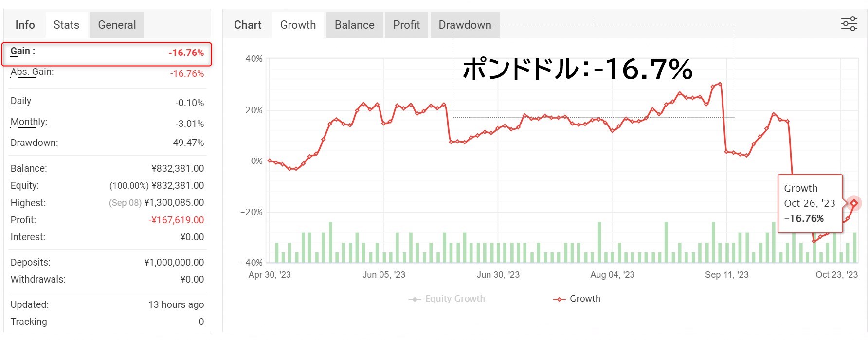The width and height of the screenshot is (868, 340).
Task: Click the Gain label link
Action: tap(23, 51)
